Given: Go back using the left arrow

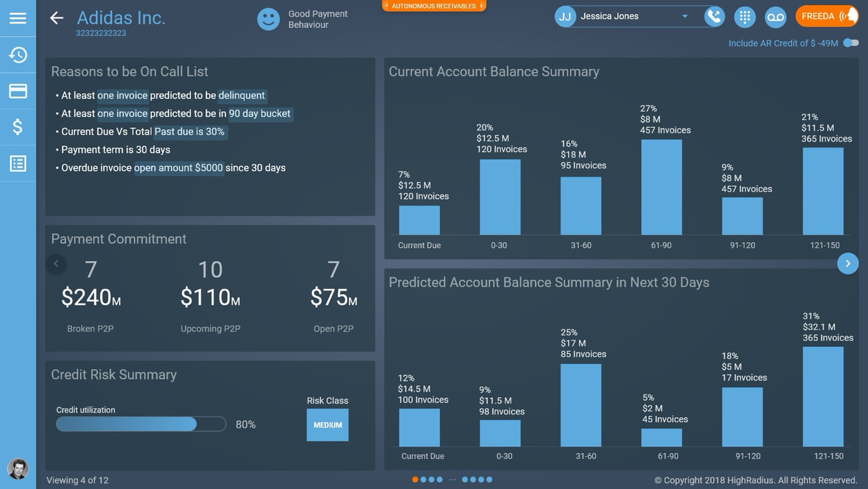Looking at the screenshot, I should [56, 18].
